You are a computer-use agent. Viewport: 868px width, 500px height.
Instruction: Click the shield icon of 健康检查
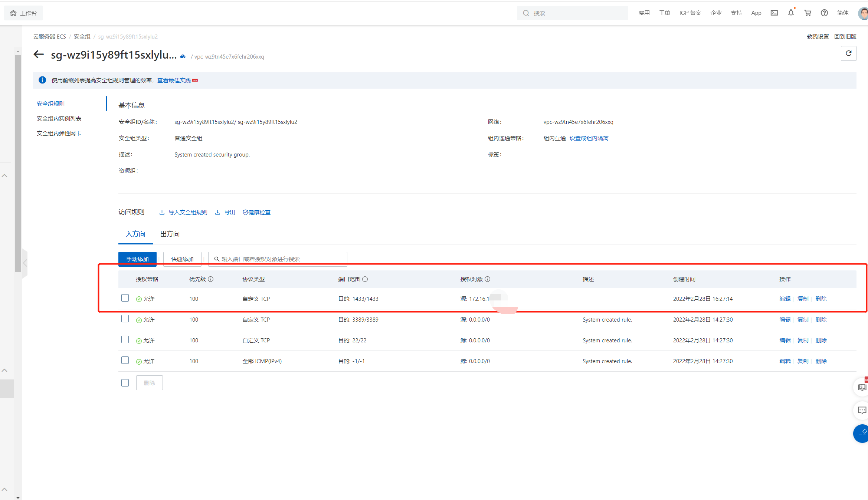pos(245,213)
